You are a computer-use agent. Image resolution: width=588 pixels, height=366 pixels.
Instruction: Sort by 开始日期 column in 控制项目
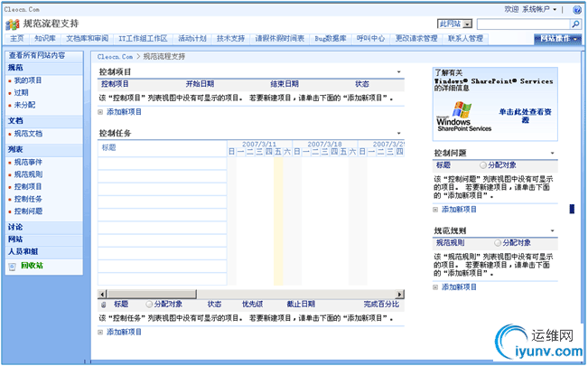point(200,84)
